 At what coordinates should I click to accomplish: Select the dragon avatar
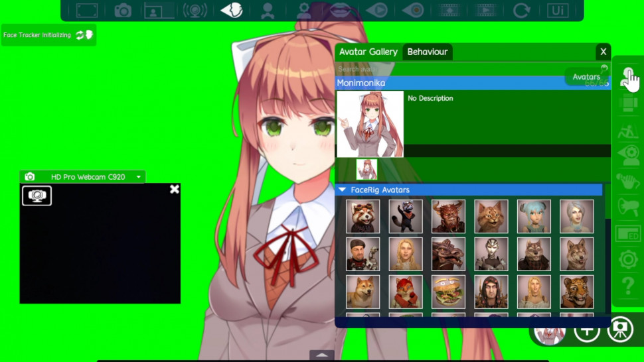pos(448,254)
